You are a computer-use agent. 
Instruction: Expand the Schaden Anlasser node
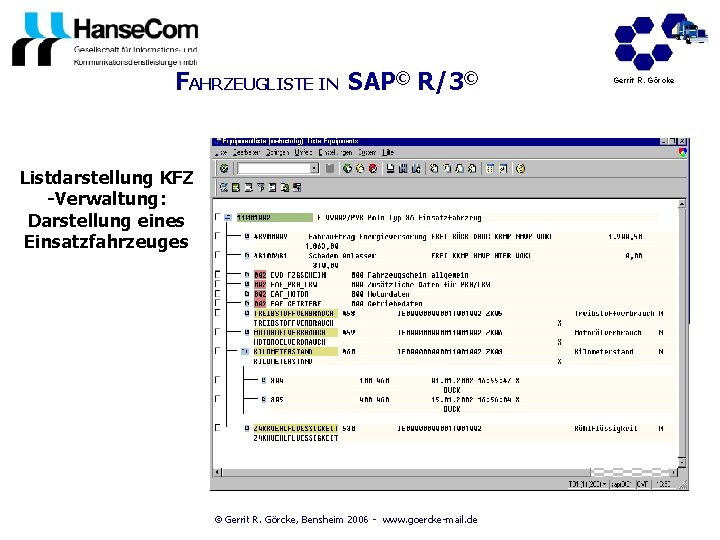pyautogui.click(x=247, y=255)
